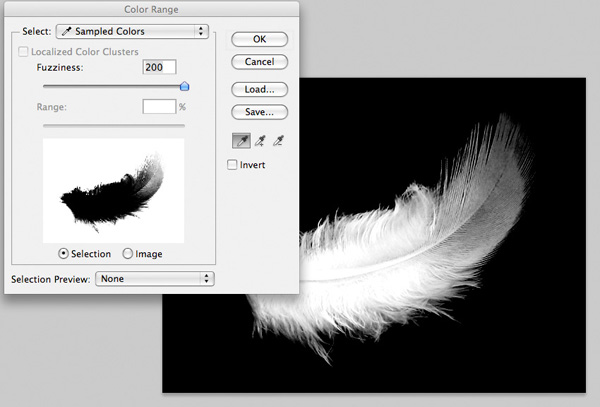This screenshot has height=407, width=600.
Task: Choose the Add to Sample eyedropper
Action: click(x=259, y=141)
